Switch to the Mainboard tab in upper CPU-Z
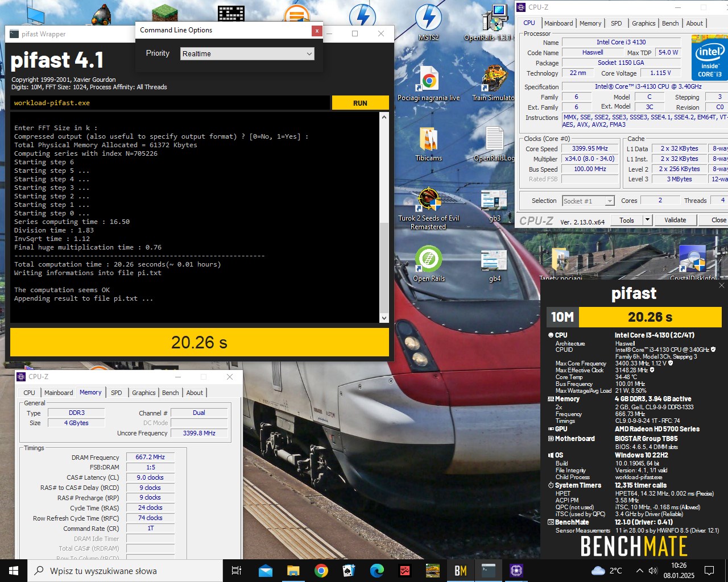The height and width of the screenshot is (582, 728). tap(559, 23)
